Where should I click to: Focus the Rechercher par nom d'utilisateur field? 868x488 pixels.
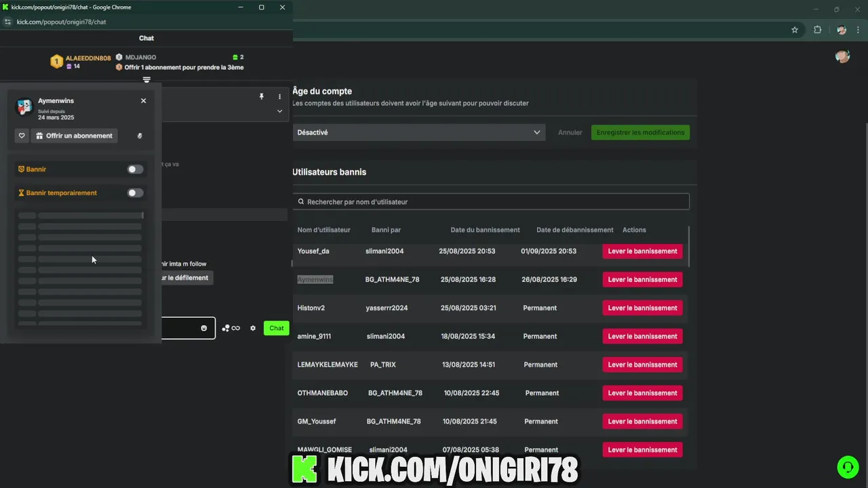(491, 202)
